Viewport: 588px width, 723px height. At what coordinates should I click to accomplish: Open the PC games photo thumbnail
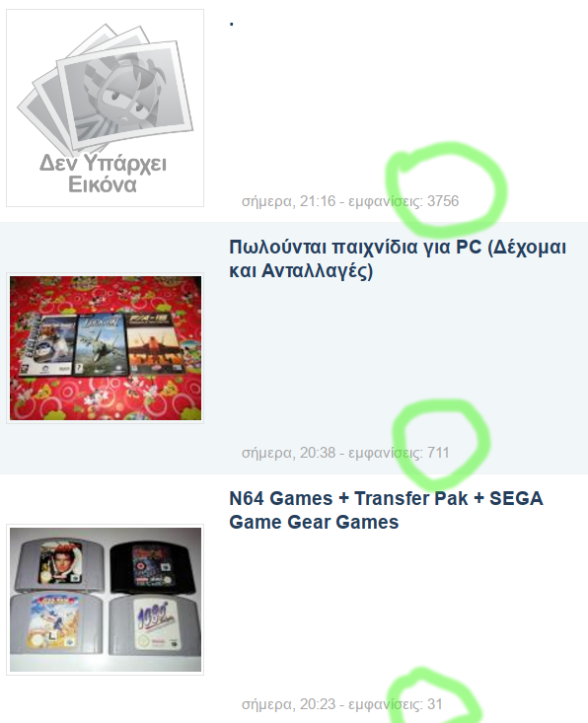(x=106, y=347)
